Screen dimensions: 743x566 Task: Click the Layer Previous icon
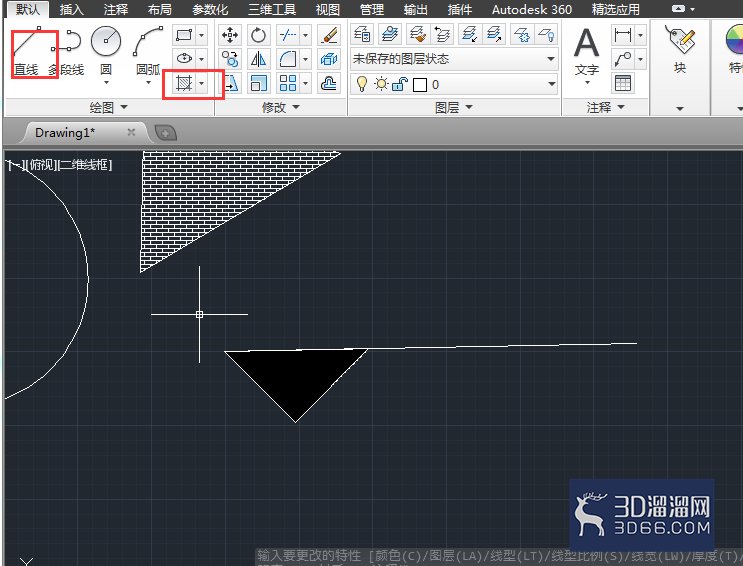coord(442,34)
